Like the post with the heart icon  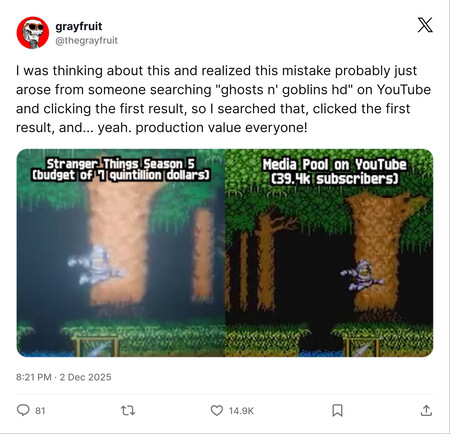(x=217, y=410)
